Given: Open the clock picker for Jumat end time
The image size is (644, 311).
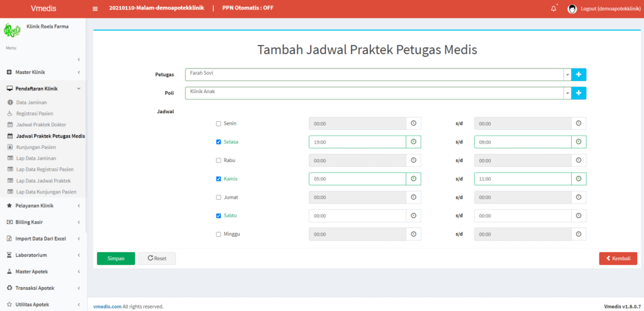Looking at the screenshot, I should [x=579, y=197].
